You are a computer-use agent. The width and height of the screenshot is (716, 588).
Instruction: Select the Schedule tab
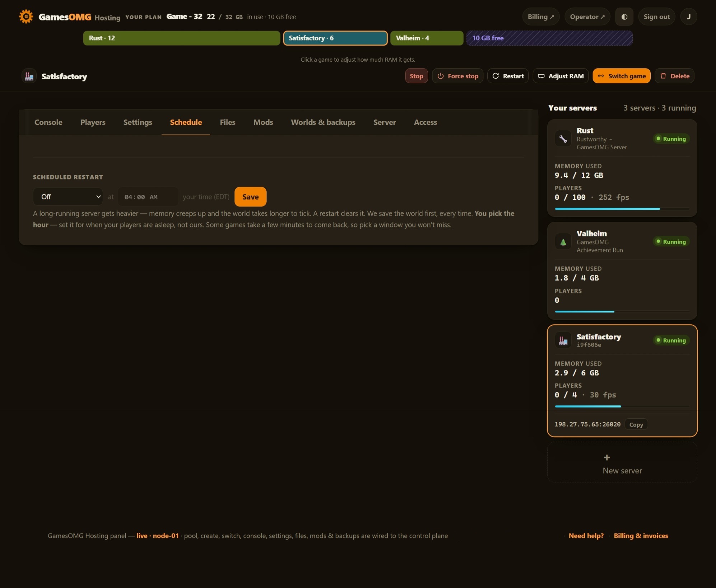pyautogui.click(x=186, y=122)
